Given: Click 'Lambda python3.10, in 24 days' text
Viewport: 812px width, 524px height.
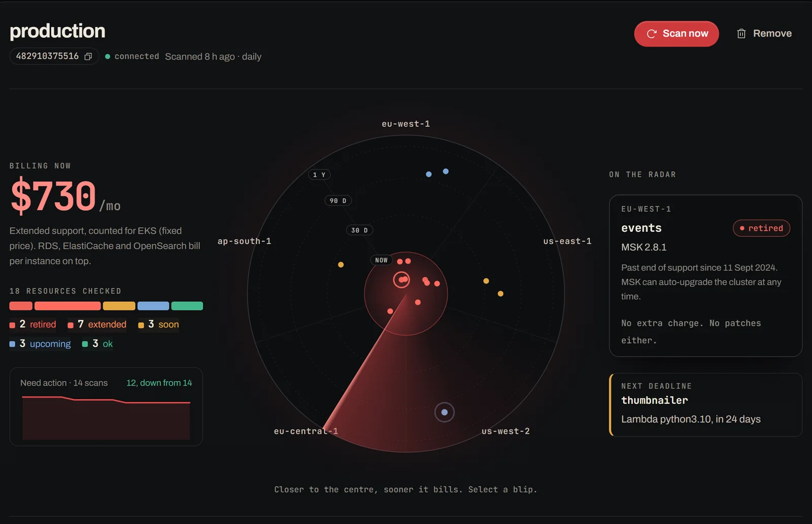Looking at the screenshot, I should (691, 419).
